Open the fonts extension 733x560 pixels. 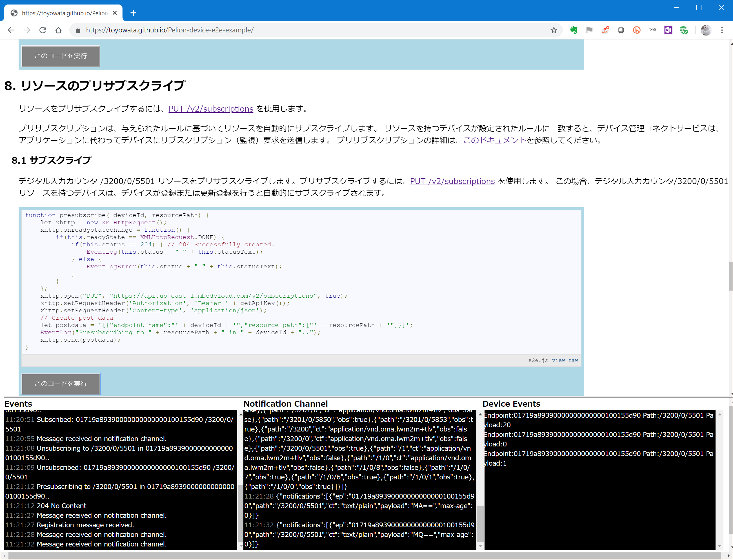point(652,30)
